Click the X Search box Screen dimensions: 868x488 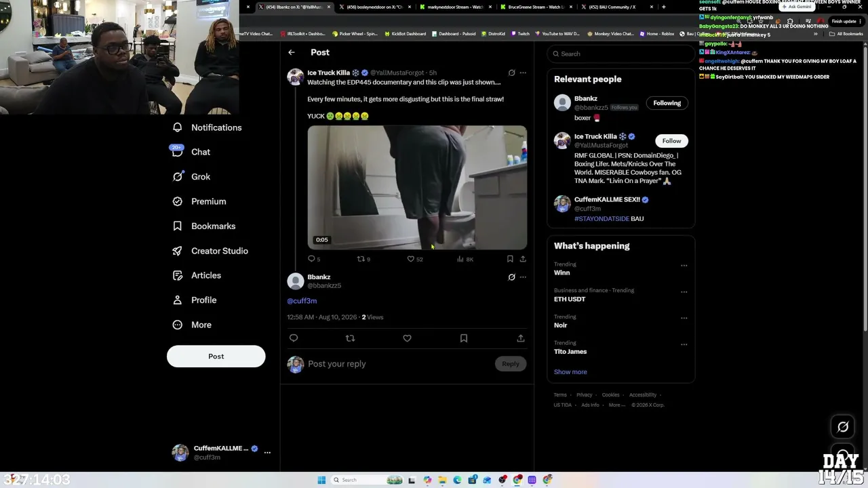click(x=620, y=54)
